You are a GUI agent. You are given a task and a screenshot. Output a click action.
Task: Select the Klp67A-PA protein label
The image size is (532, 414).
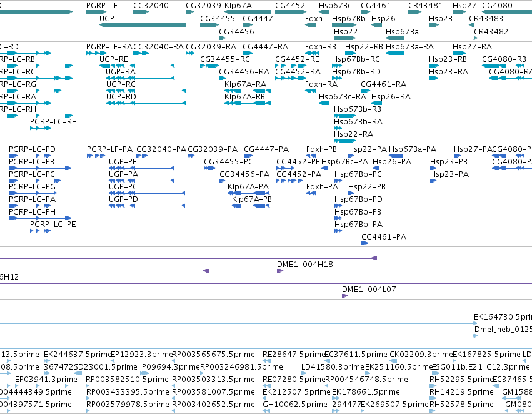click(248, 186)
